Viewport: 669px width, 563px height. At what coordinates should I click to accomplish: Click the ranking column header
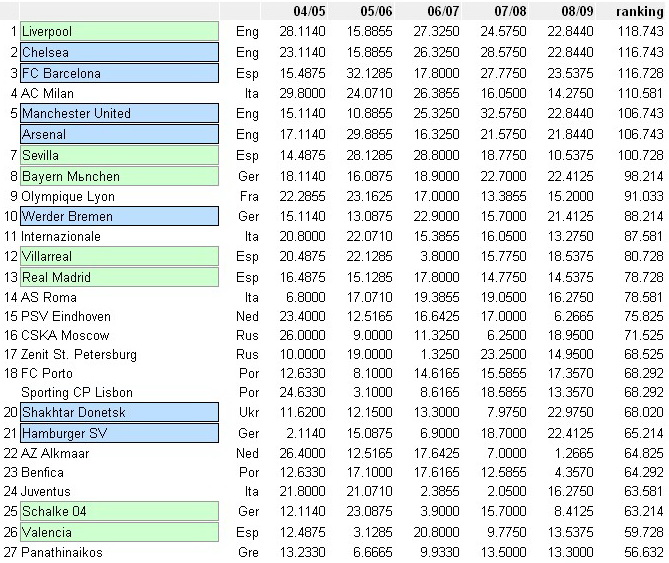[x=638, y=11]
